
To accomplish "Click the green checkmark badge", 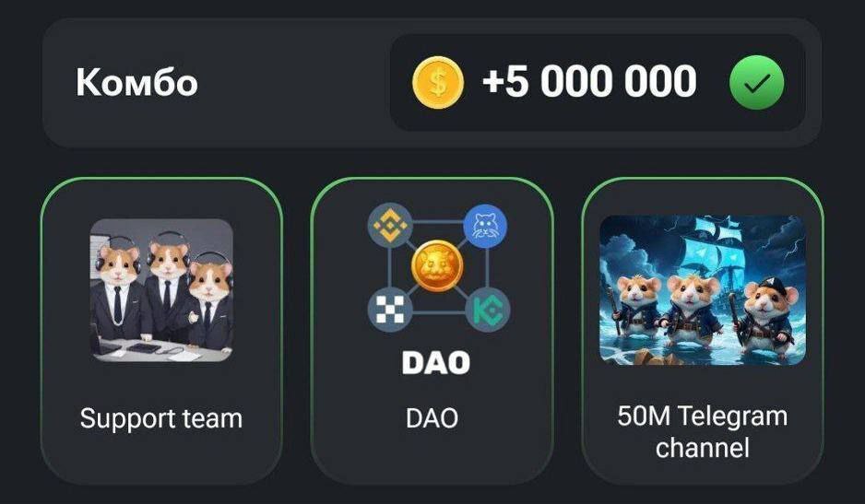I will pyautogui.click(x=757, y=82).
